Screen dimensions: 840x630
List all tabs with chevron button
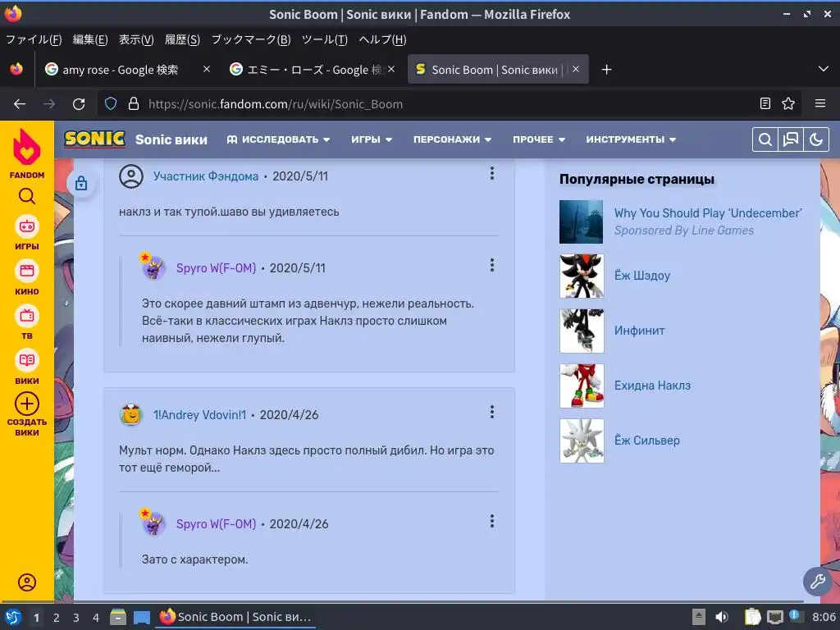pos(824,69)
